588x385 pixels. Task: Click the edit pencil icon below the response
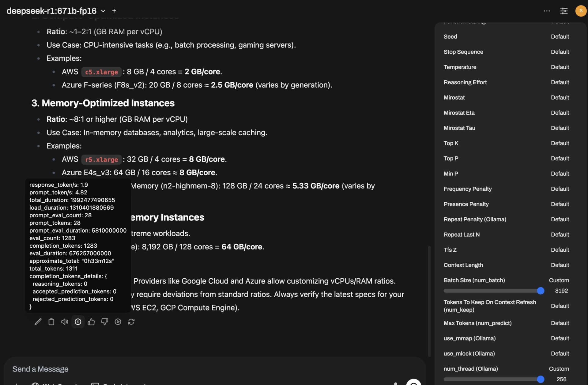coord(38,322)
